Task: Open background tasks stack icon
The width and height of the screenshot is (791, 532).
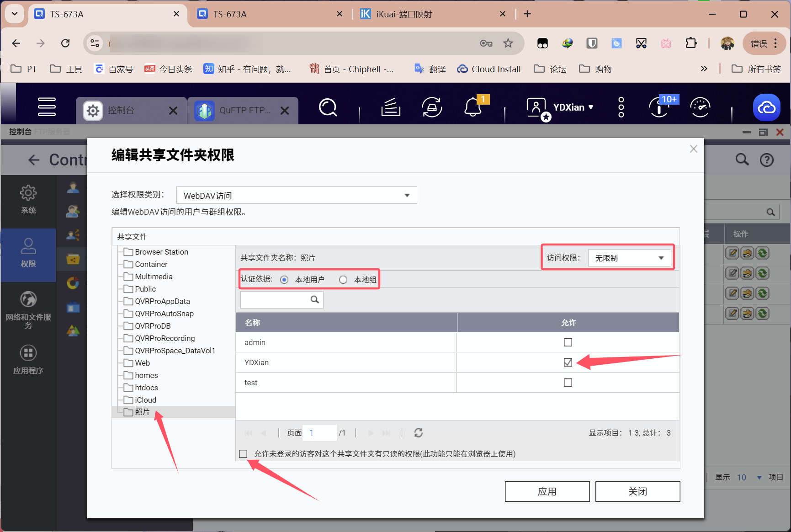Action: [x=391, y=108]
